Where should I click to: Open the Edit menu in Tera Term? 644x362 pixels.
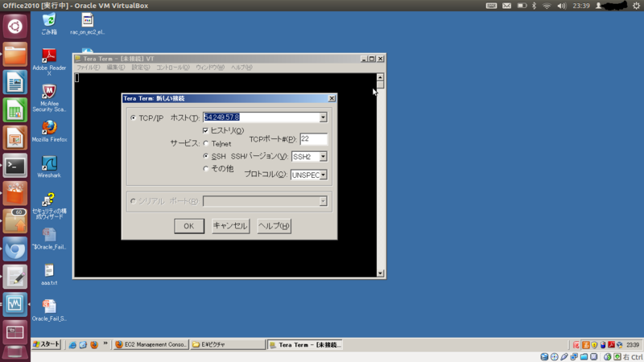pyautogui.click(x=115, y=68)
